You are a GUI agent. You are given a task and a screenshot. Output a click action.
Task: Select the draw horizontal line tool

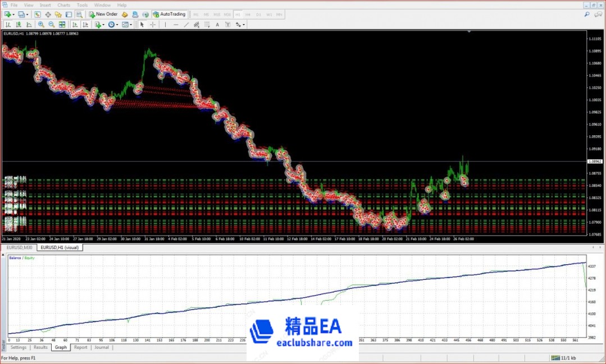176,25
